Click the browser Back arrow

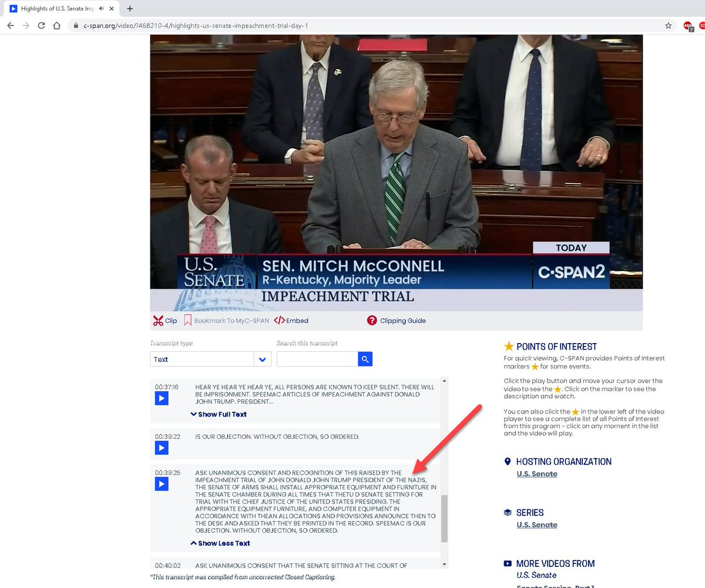click(10, 26)
